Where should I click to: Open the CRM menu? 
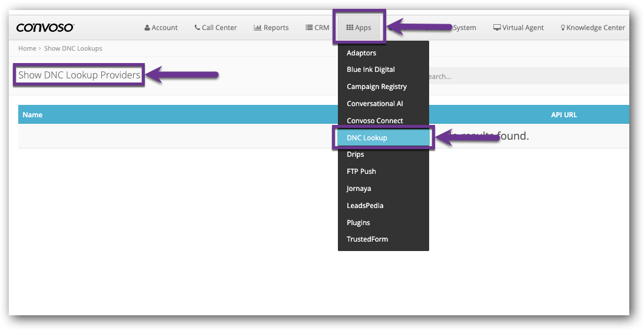point(317,28)
